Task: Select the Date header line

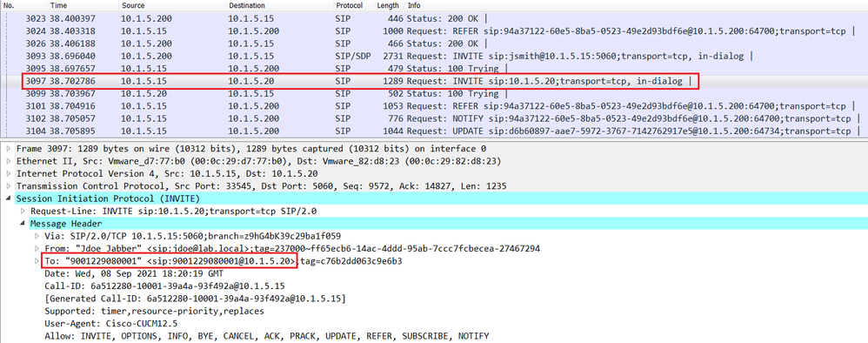Action: [x=134, y=273]
